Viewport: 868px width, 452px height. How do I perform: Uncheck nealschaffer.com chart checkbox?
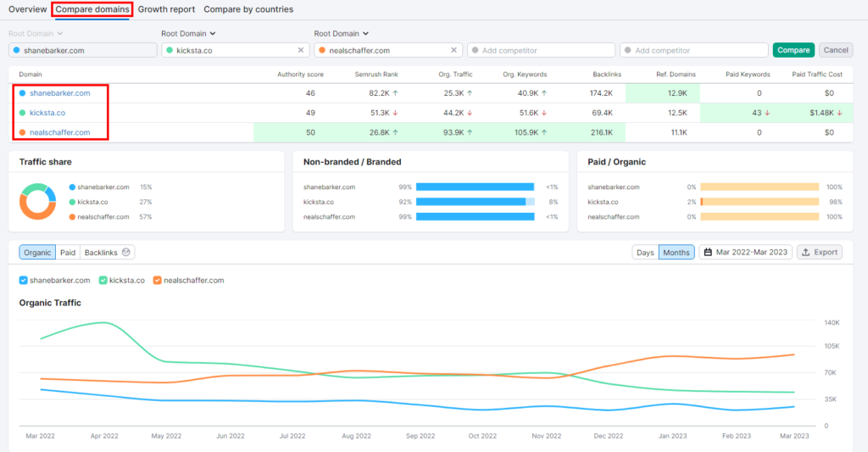click(x=157, y=281)
